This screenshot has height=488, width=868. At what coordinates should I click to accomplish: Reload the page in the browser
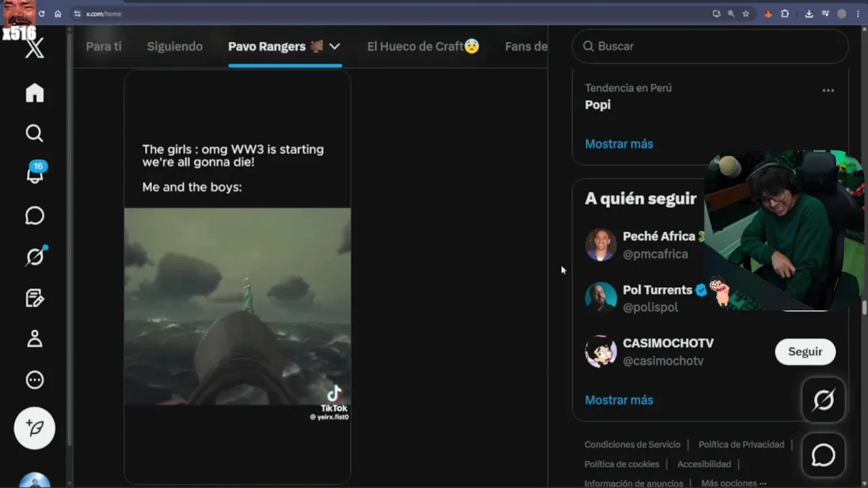click(x=41, y=14)
